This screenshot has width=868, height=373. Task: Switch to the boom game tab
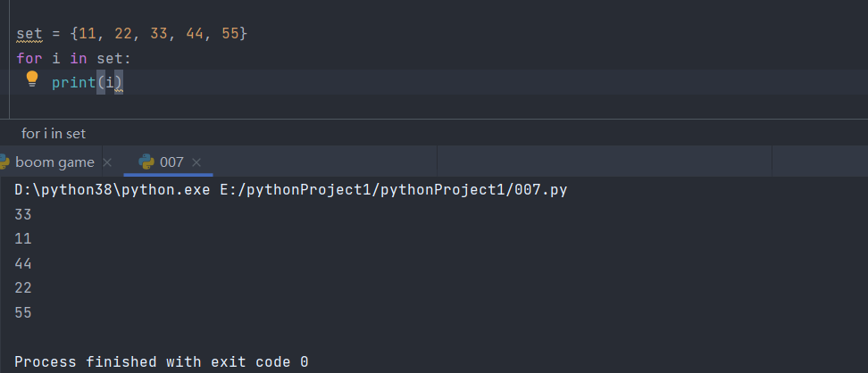54,162
